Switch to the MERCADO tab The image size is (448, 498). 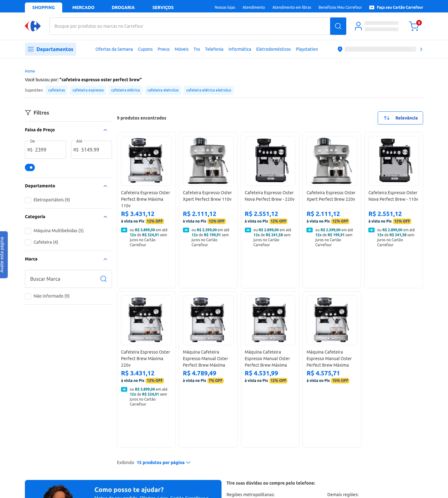83,7
